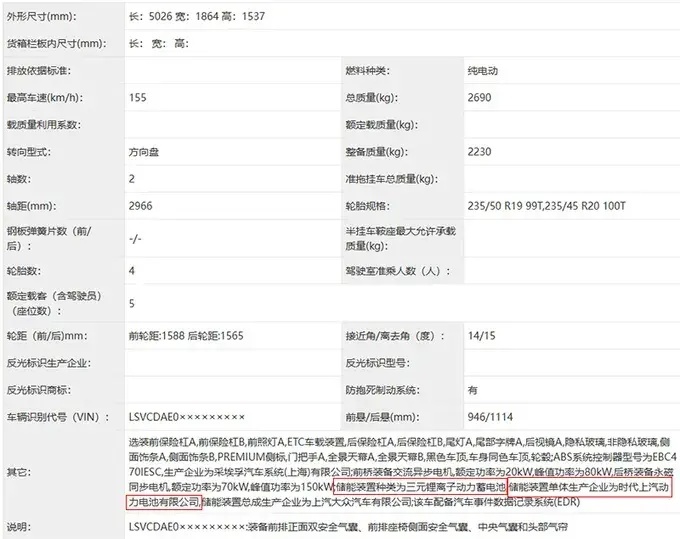Select the 轮胎规格 label
Image resolution: width=680 pixels, height=539 pixels.
(x=367, y=206)
